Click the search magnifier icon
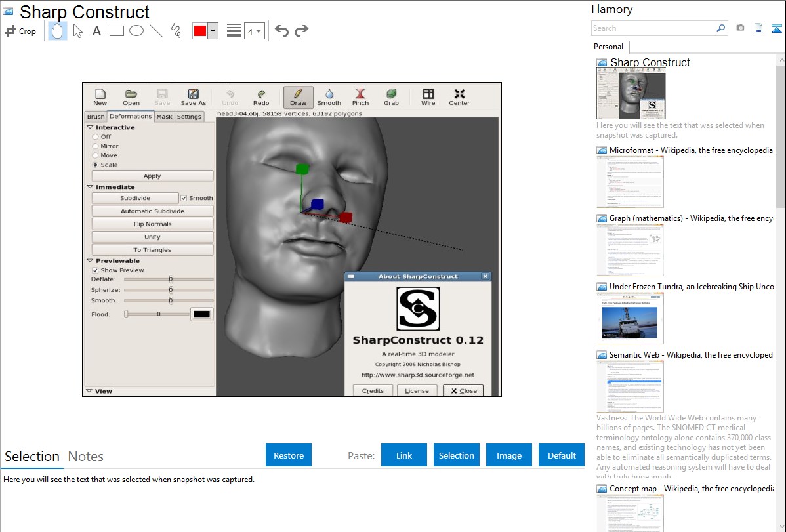This screenshot has width=786, height=532. point(721,28)
